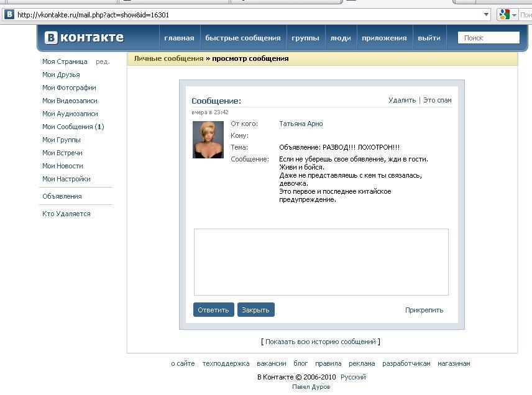The height and width of the screenshot is (395, 532).
Task: Open Мои Друзья in sidebar
Action: [61, 75]
